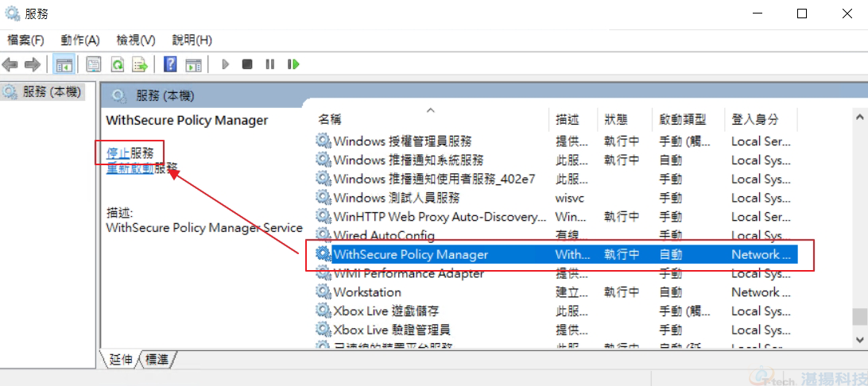This screenshot has height=386, width=868.
Task: Switch to the 標準 tab
Action: pyautogui.click(x=157, y=360)
